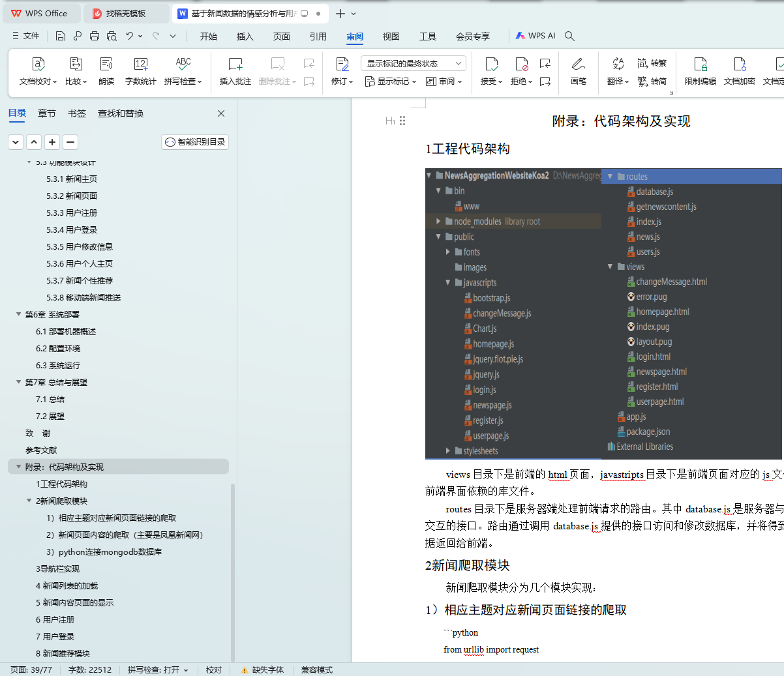Click 字数: 22512 in status bar
Image resolution: width=784 pixels, height=676 pixels.
coord(90,669)
